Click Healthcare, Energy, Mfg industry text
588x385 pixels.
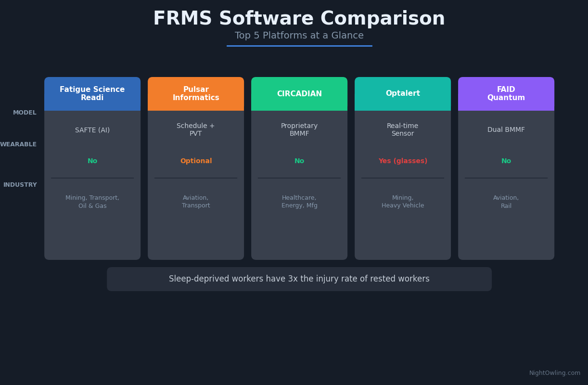[x=299, y=202]
